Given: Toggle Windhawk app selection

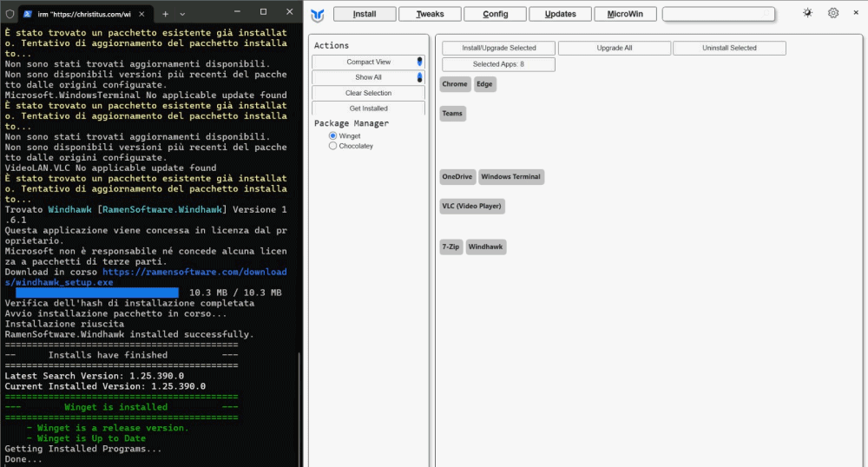Looking at the screenshot, I should (486, 247).
